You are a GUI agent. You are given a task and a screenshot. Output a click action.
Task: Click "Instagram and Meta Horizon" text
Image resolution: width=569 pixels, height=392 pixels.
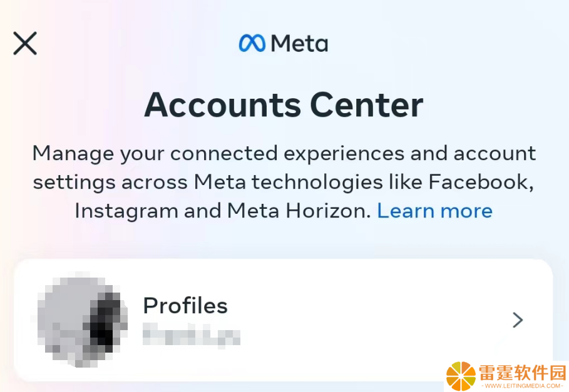coord(223,211)
